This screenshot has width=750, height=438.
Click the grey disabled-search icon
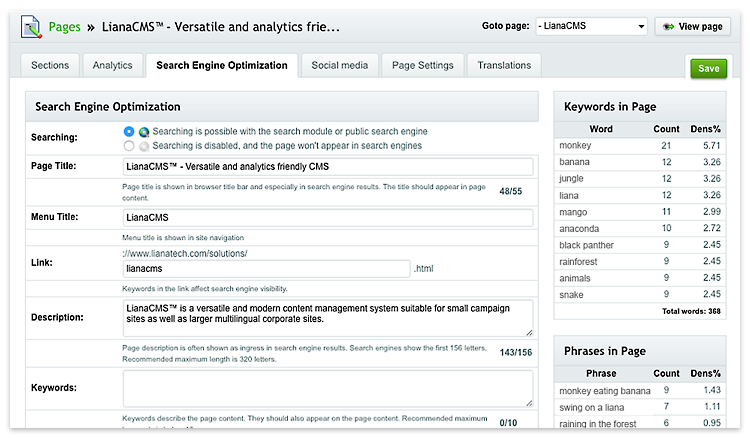point(144,146)
